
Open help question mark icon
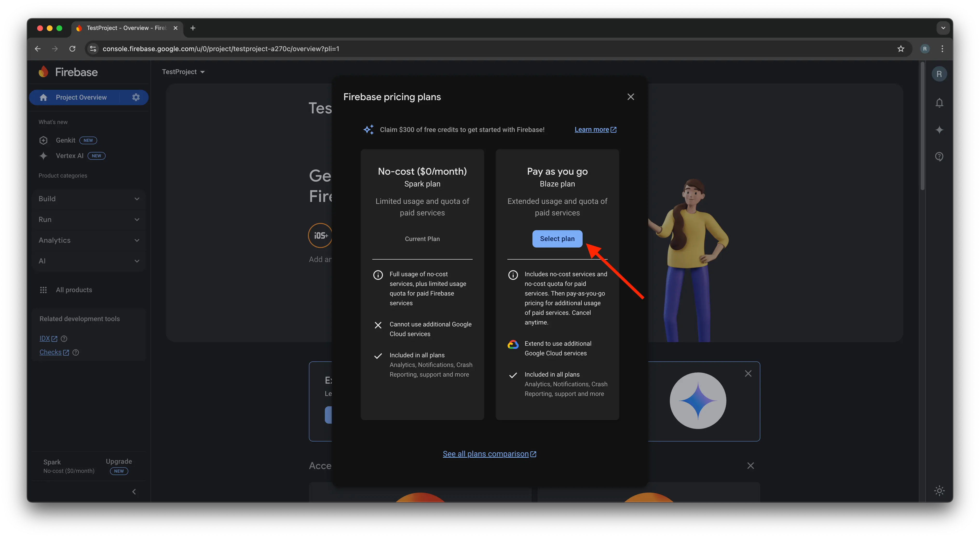(x=939, y=156)
